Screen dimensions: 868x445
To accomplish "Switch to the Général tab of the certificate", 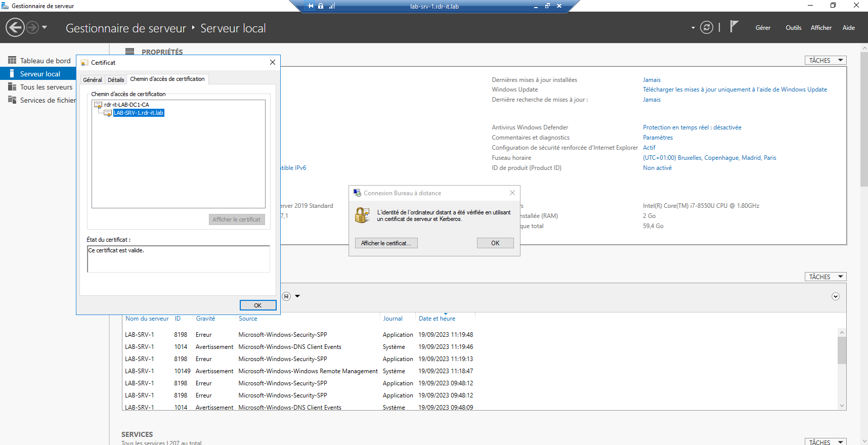I will point(93,80).
